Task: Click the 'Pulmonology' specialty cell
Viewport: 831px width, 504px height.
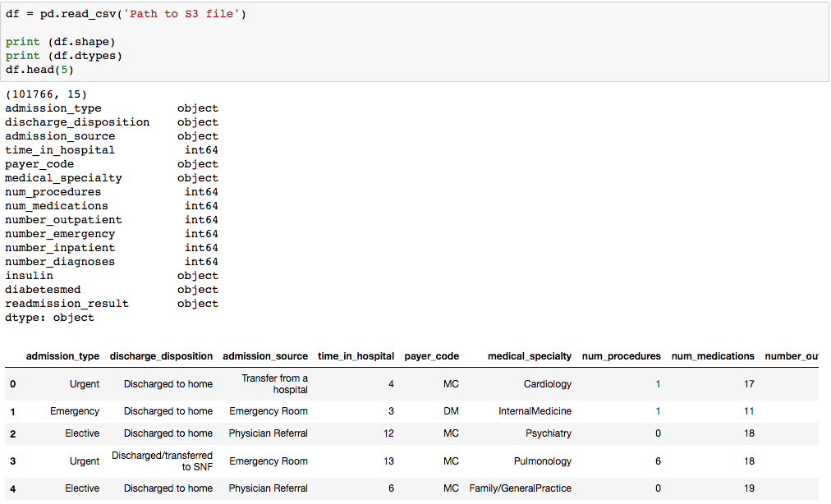Action: (543, 461)
